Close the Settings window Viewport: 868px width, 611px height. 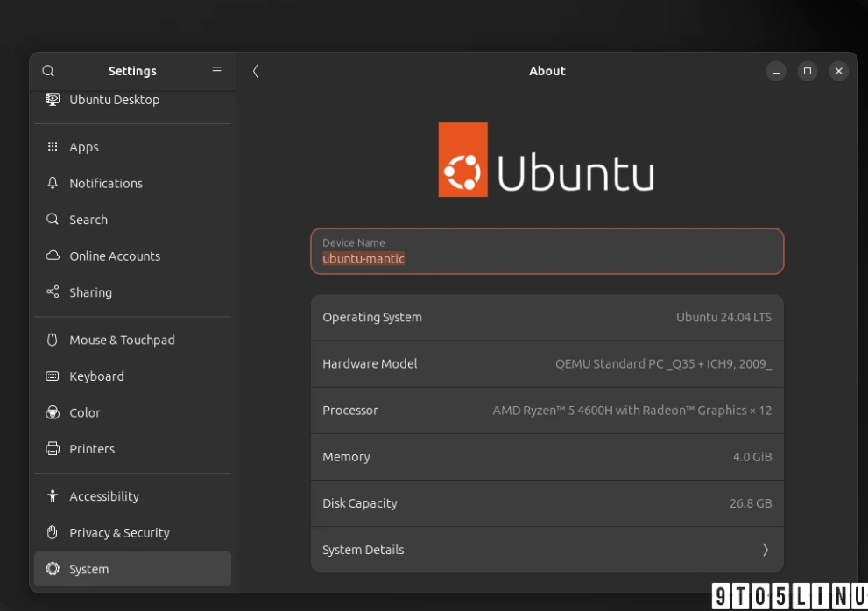pos(839,71)
